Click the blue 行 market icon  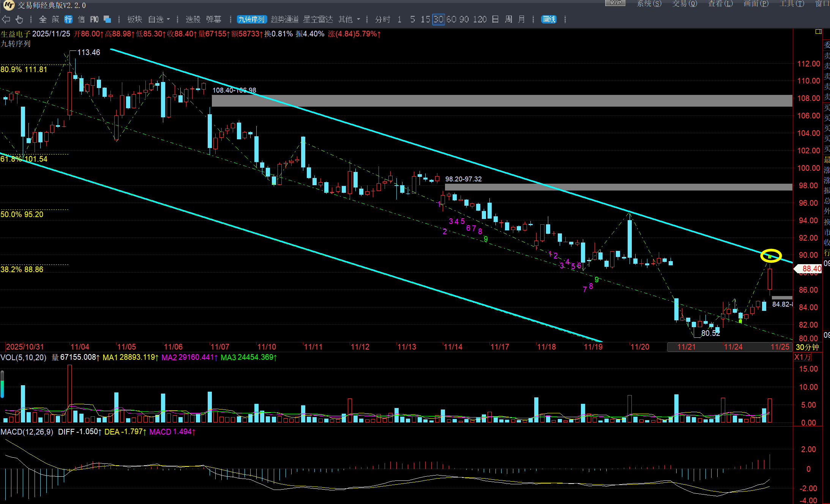[x=68, y=19]
